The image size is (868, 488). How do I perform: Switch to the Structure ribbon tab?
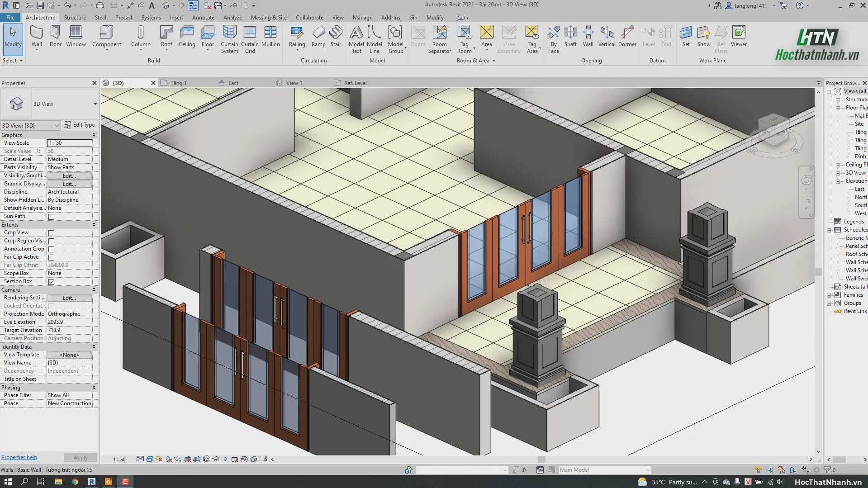[75, 18]
